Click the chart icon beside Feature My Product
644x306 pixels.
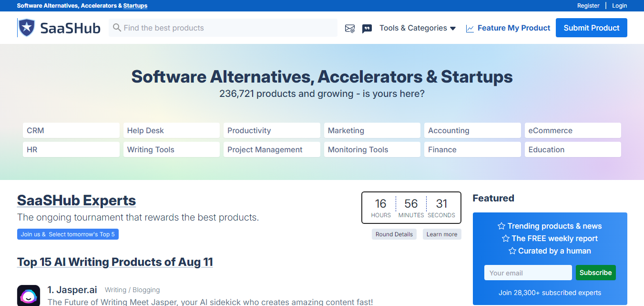[x=470, y=28]
